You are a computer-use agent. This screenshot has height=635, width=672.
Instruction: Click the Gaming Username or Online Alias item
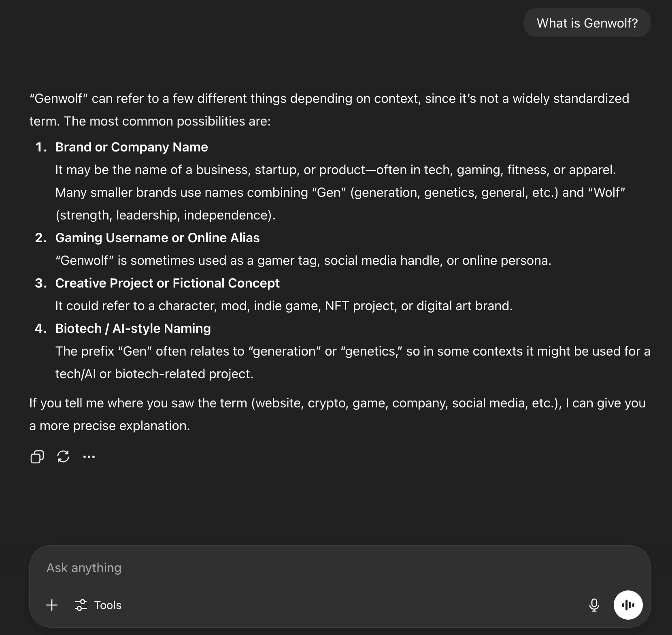tap(157, 238)
